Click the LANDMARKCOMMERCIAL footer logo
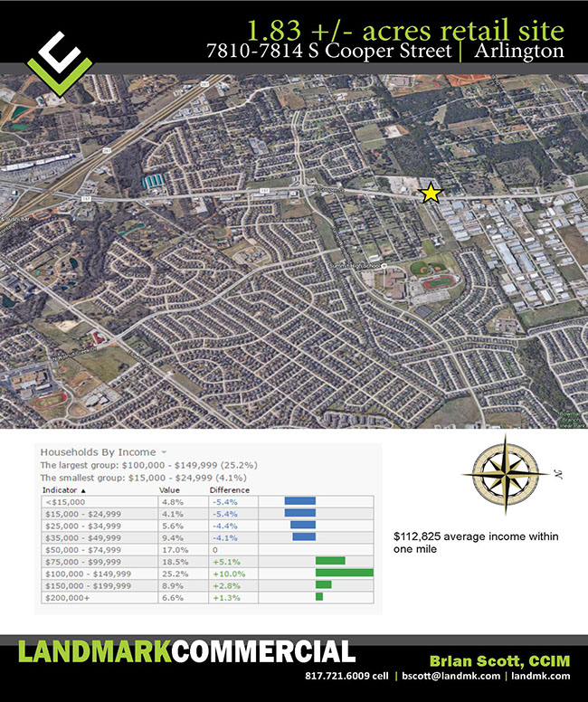The height and width of the screenshot is (702, 588). 186,653
